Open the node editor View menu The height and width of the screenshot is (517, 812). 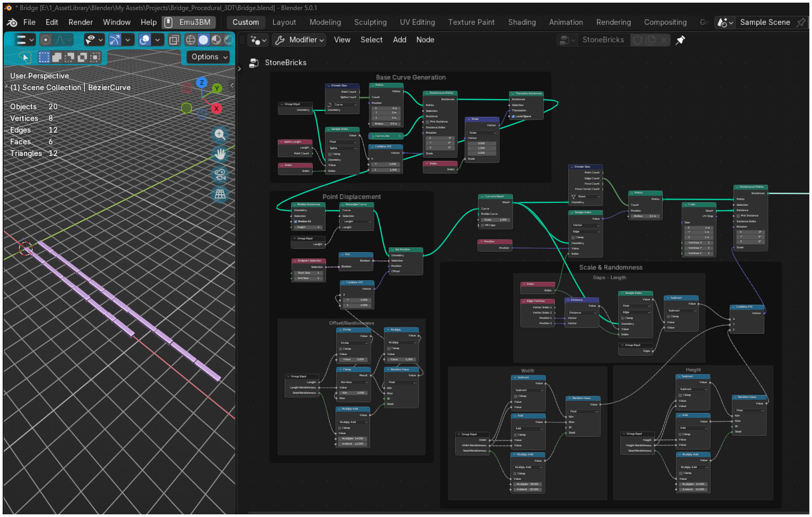tap(342, 40)
